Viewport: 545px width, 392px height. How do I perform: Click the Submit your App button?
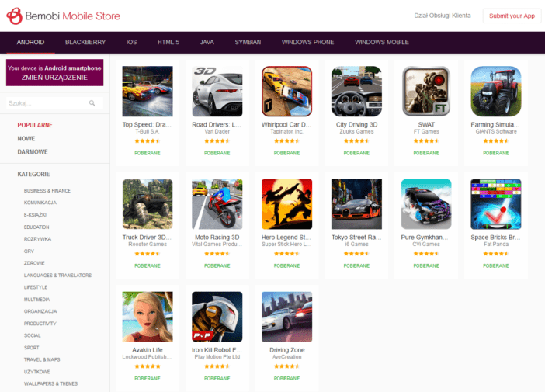coord(512,16)
